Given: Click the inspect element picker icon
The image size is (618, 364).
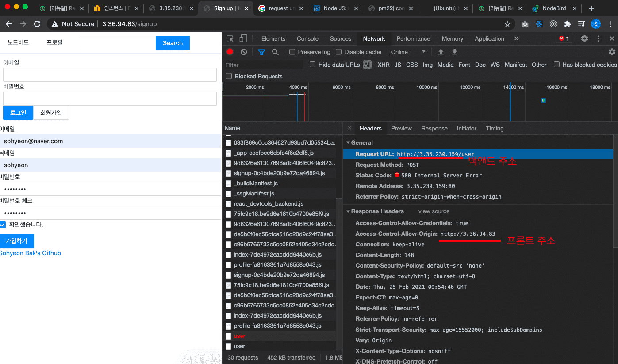Looking at the screenshot, I should [230, 39].
